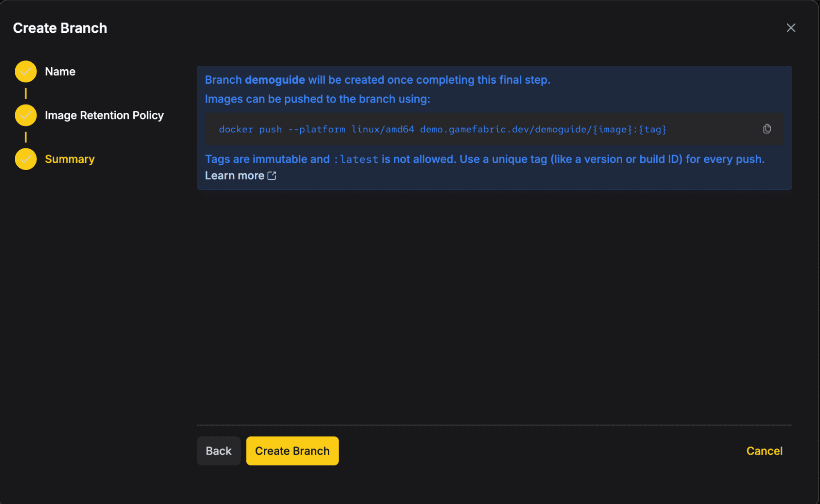
Task: Click the Create Branch dialog title
Action: coord(60,28)
